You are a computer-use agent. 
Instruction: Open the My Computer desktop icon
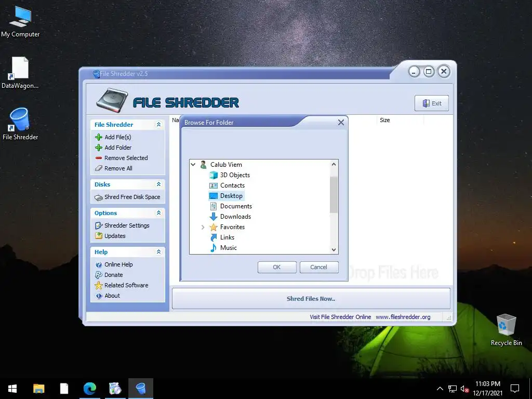(20, 16)
